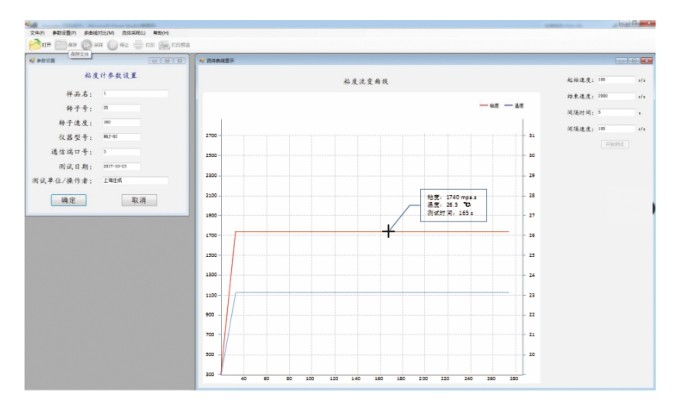675x412 pixels.
Task: Click the 测试单位/操作者 operator field
Action: 134,181
